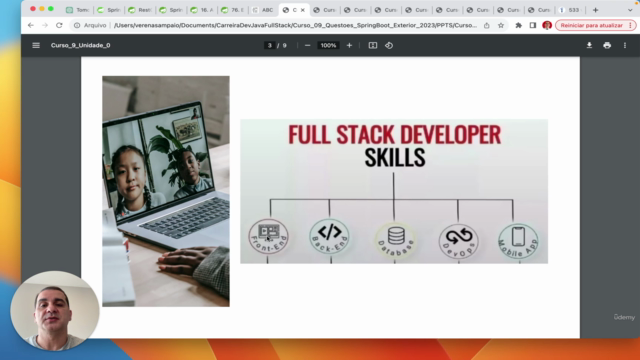Toggle the Chrome side panel
640x360 pixels.
pos(533,25)
